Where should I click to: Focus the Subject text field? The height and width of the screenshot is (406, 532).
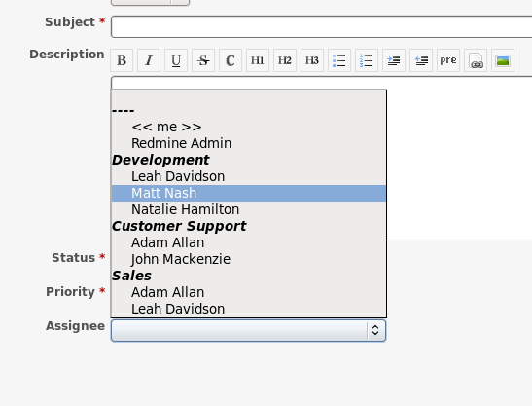tap(321, 26)
